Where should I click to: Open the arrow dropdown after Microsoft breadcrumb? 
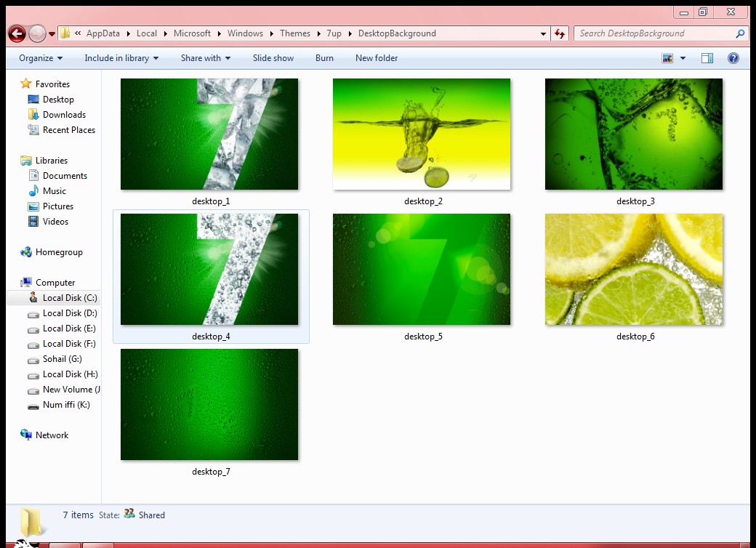pos(219,33)
